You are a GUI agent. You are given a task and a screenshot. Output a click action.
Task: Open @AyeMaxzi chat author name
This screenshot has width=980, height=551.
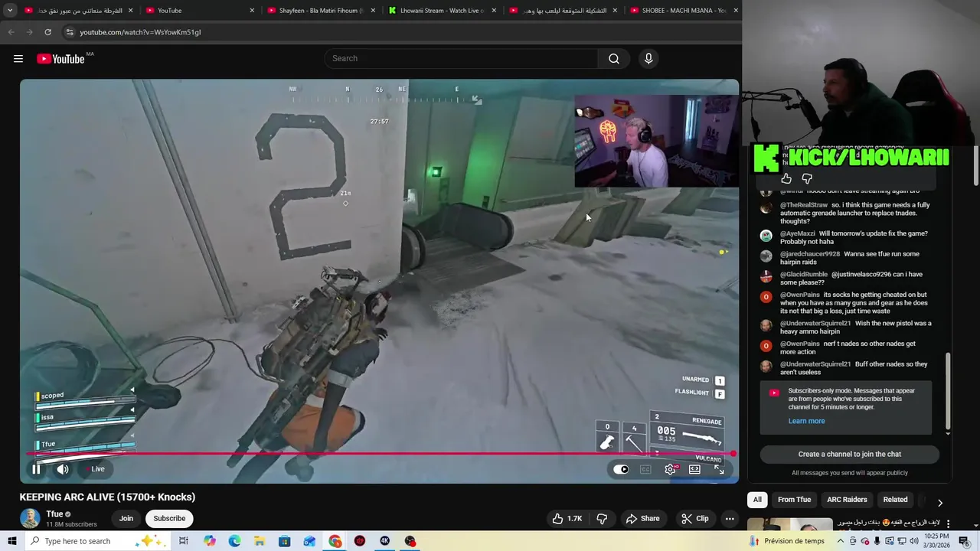click(797, 233)
